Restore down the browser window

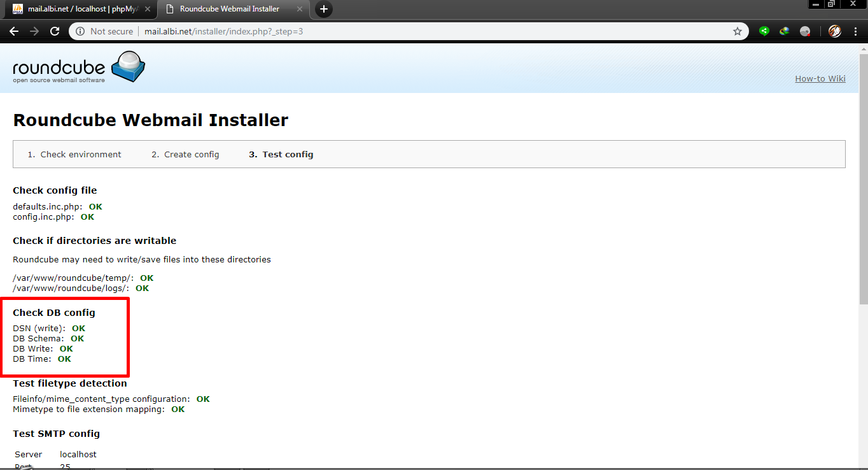coord(831,4)
